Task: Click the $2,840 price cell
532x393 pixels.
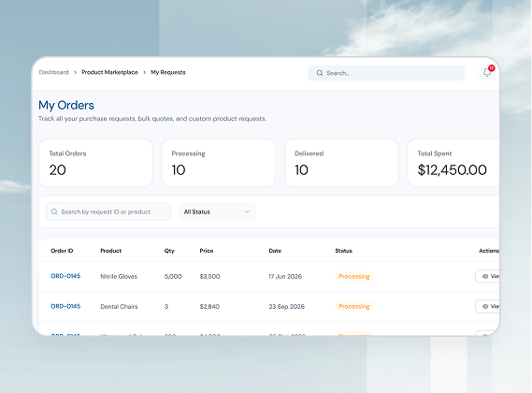Action: 209,306
